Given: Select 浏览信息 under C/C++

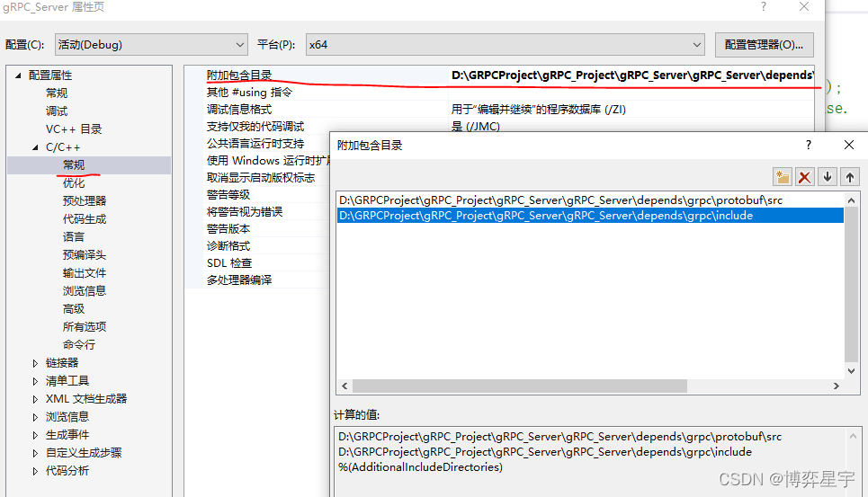Looking at the screenshot, I should point(85,291).
